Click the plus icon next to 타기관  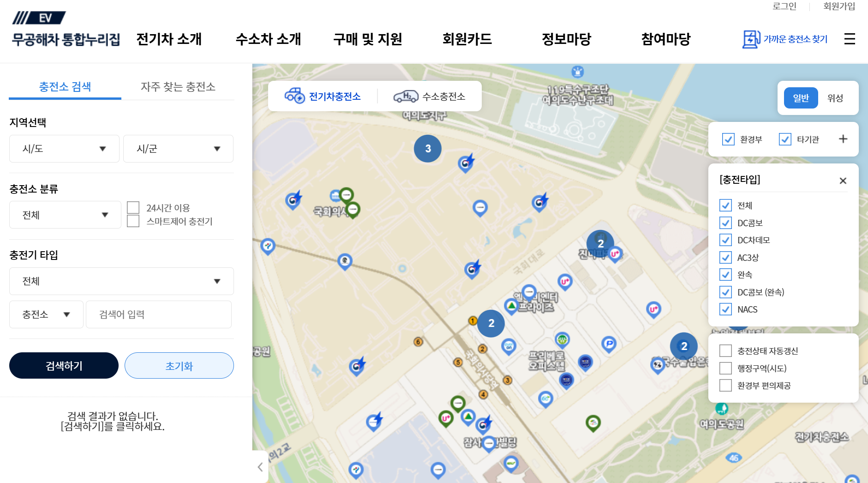[x=843, y=139]
